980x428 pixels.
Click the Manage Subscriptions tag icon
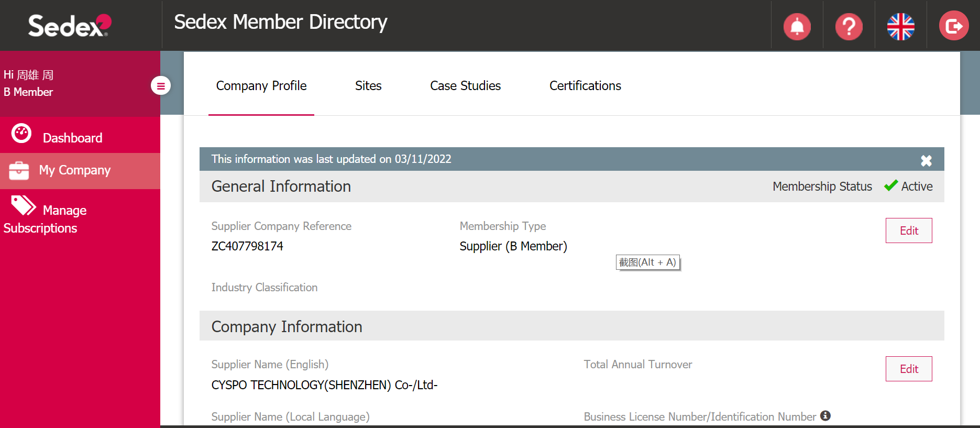[x=24, y=205]
